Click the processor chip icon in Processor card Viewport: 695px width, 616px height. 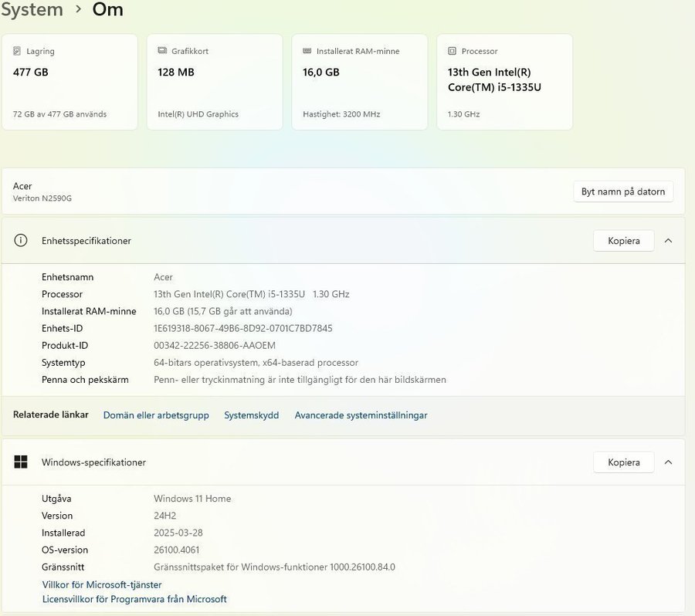coord(452,51)
